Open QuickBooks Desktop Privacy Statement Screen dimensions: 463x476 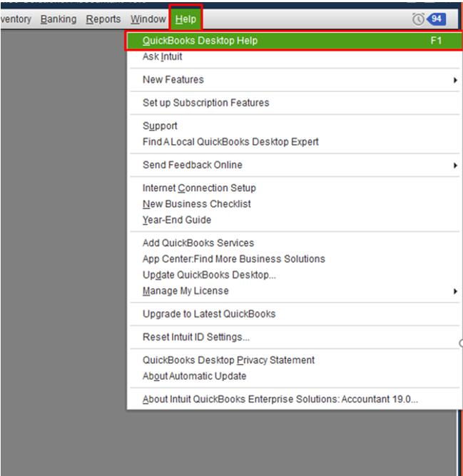(294, 360)
